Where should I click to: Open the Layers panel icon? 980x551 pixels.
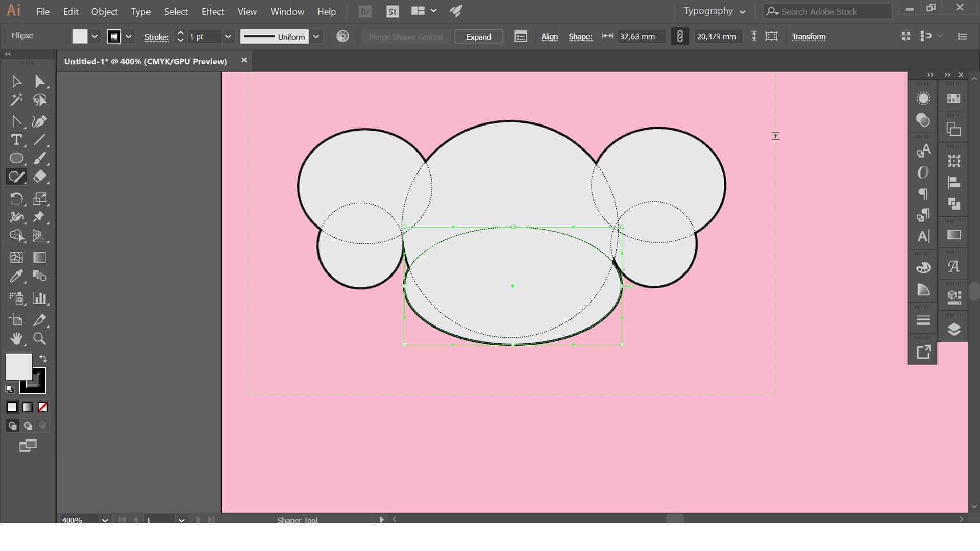(954, 330)
